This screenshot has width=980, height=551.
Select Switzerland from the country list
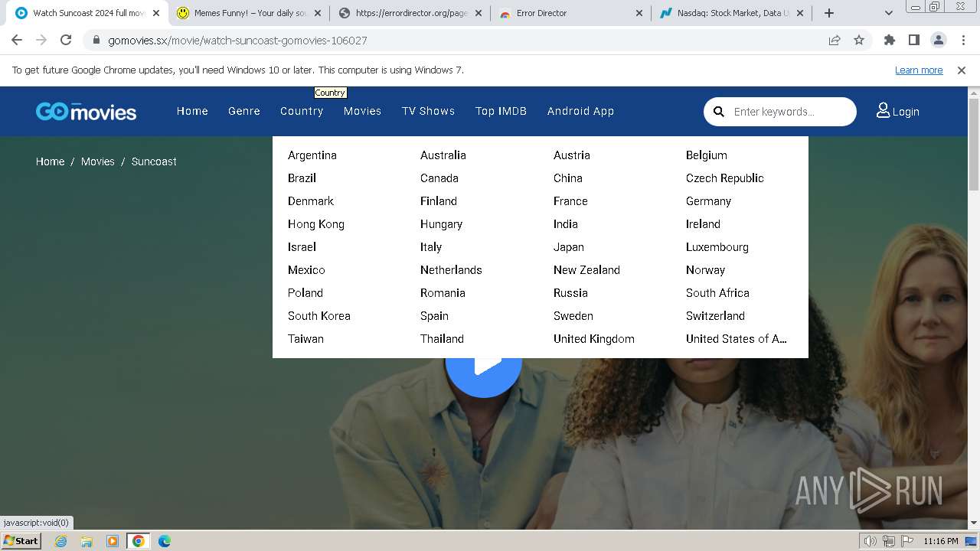pyautogui.click(x=716, y=316)
